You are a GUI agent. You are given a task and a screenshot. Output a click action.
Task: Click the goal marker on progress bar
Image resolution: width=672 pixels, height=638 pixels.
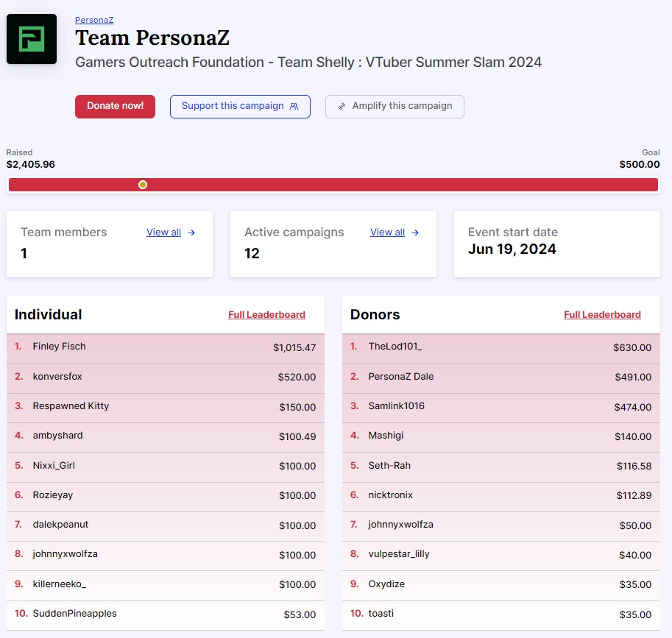[x=143, y=185]
